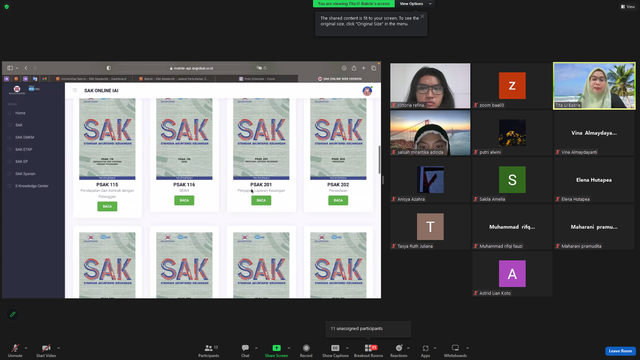Click the green Share Screen button
640x360 pixels.
(276, 350)
